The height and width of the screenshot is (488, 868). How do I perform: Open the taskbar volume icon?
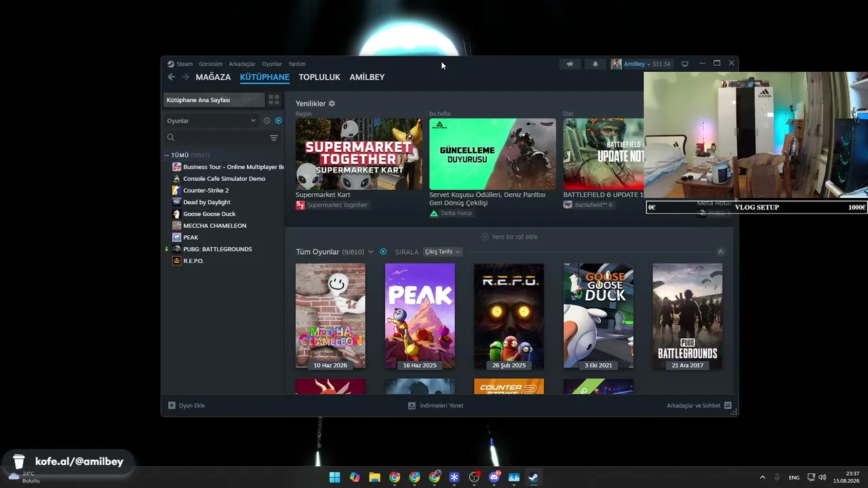823,477
